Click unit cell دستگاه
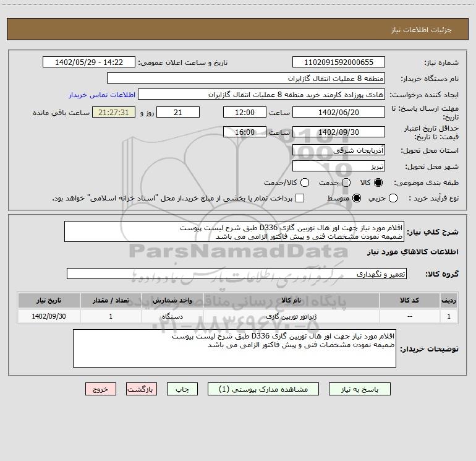This screenshot has height=461, width=476. [x=172, y=316]
